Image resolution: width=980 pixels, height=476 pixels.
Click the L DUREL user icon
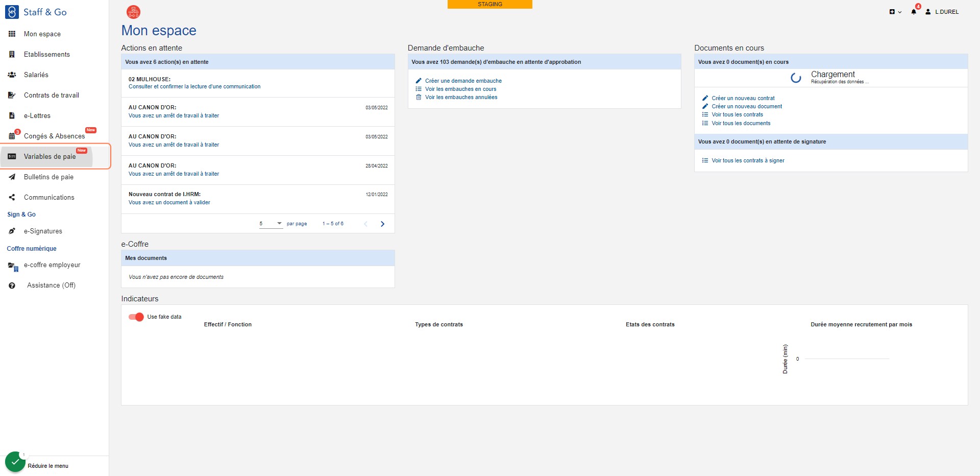(928, 12)
